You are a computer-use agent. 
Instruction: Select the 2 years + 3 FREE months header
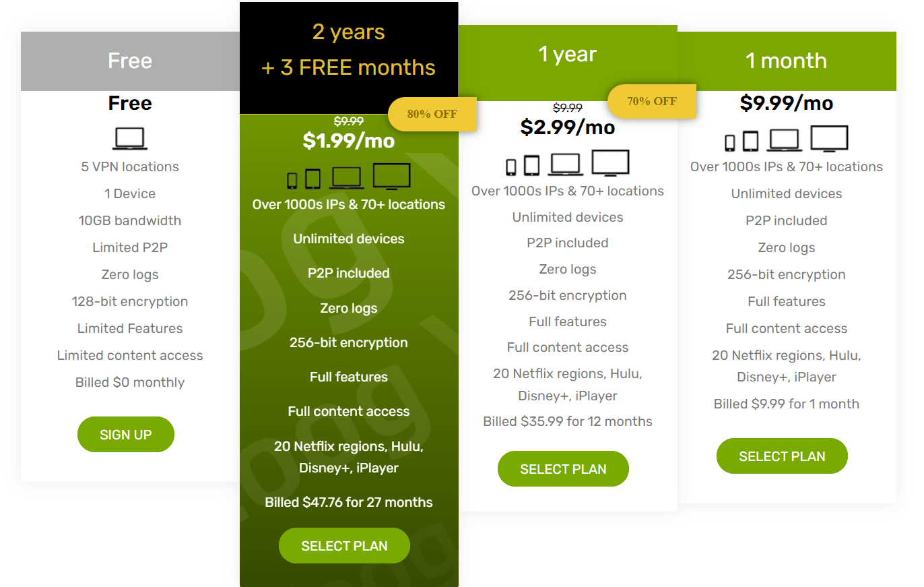tap(349, 51)
